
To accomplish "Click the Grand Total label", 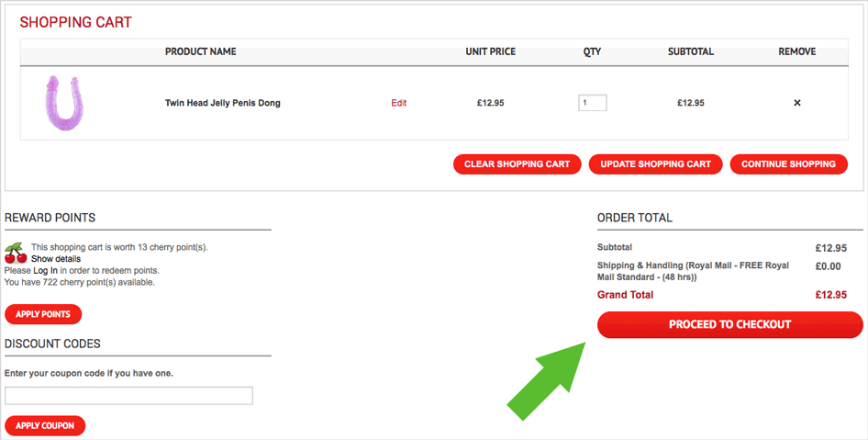I will (x=626, y=295).
